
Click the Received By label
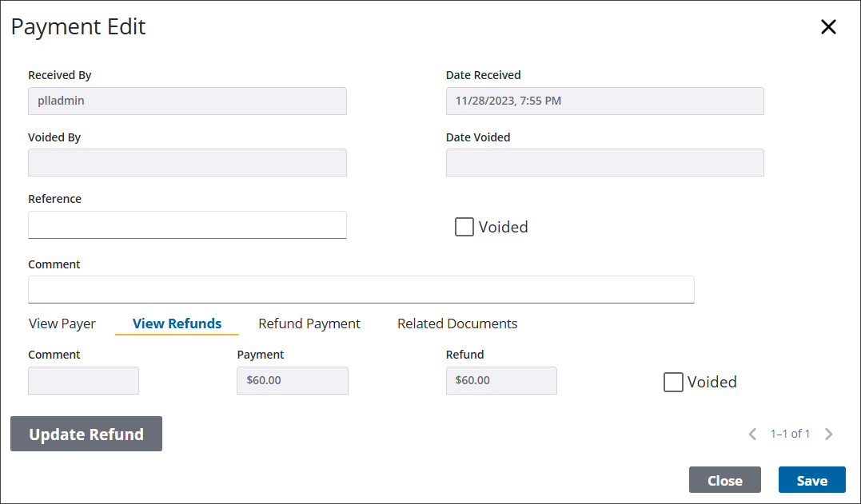coord(59,75)
